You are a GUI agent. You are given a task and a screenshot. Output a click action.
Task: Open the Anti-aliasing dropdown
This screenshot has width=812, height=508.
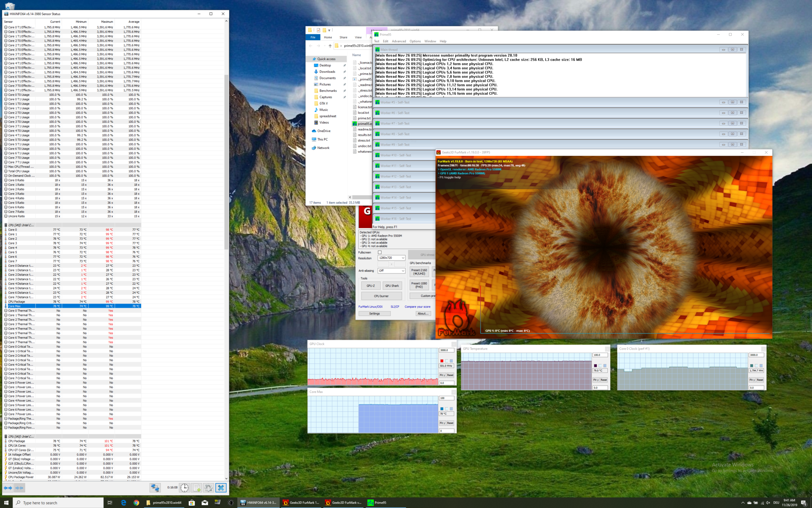[391, 271]
